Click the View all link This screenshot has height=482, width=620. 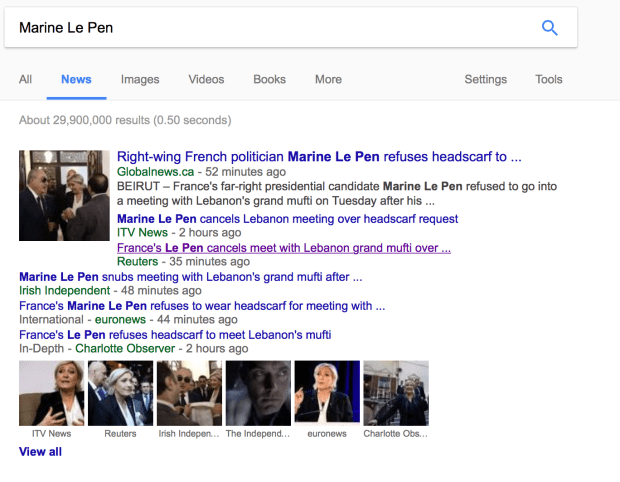point(40,452)
